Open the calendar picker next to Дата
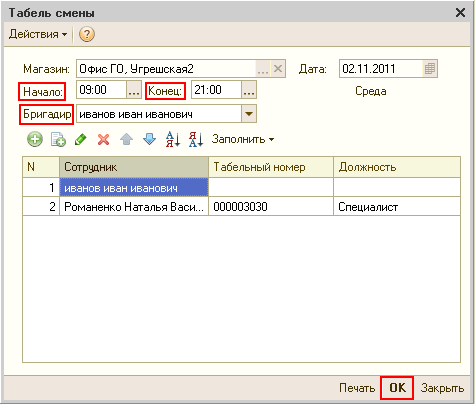Image resolution: width=475 pixels, height=404 pixels. click(430, 69)
